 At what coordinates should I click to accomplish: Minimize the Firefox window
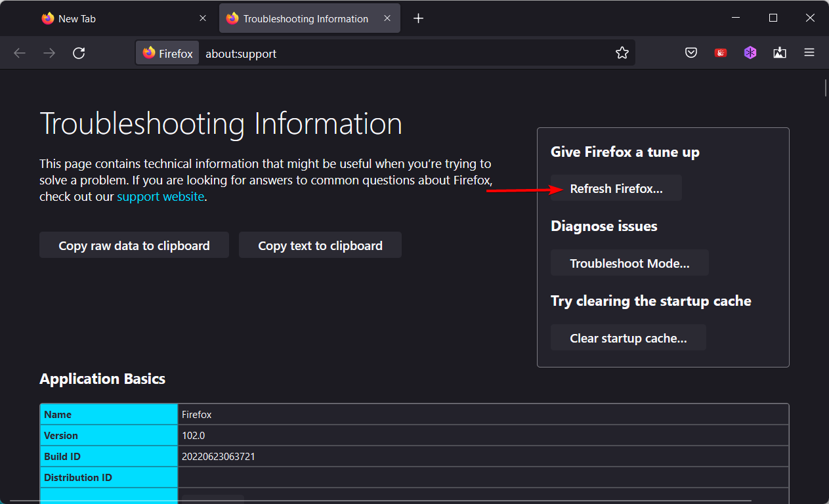[x=737, y=18]
